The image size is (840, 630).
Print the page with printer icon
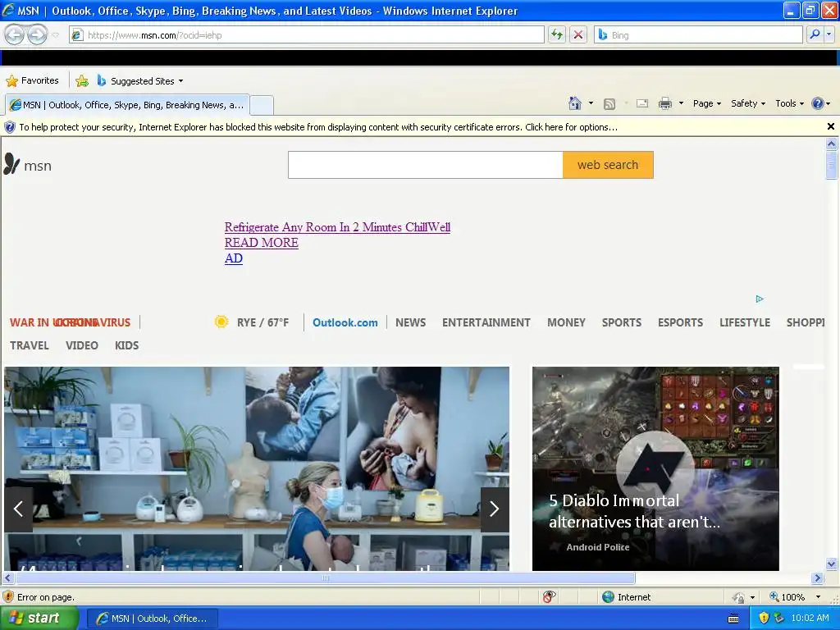click(664, 104)
